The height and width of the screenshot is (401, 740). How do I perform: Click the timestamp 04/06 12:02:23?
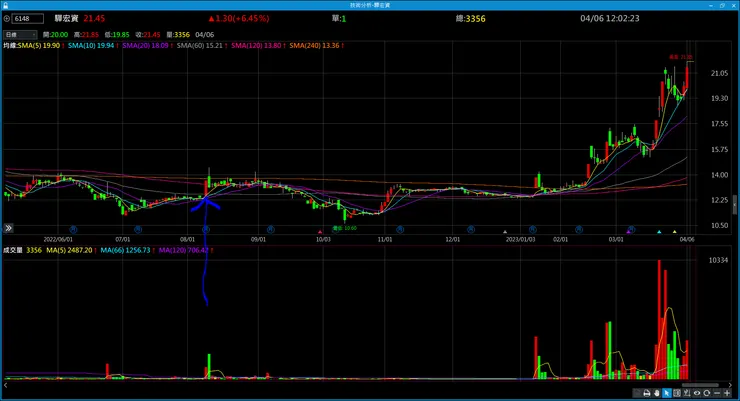610,18
